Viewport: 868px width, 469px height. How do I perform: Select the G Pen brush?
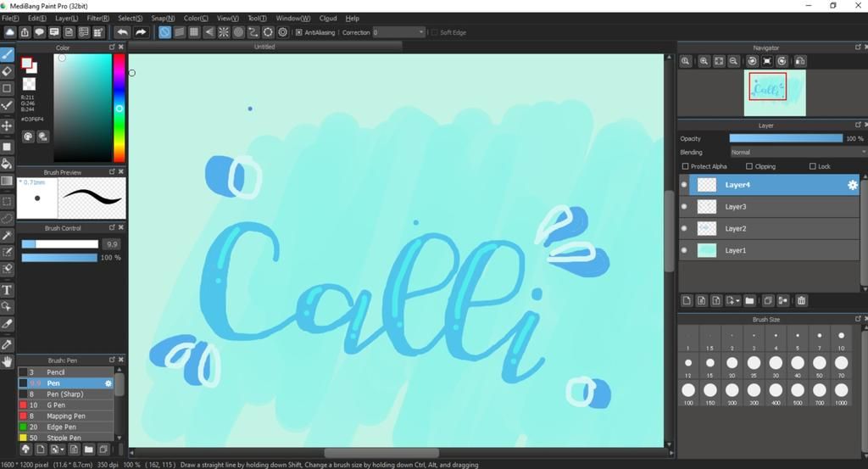coord(66,405)
